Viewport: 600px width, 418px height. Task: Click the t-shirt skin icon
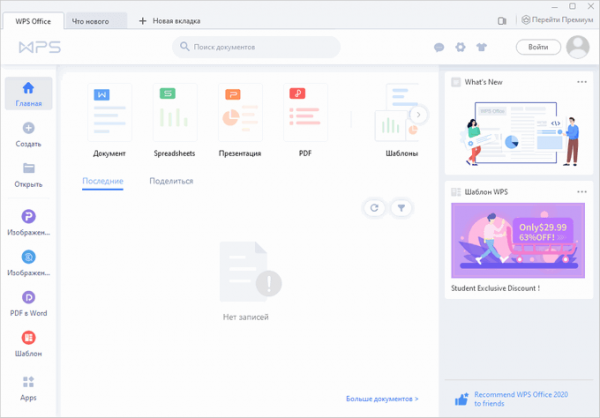click(x=481, y=47)
